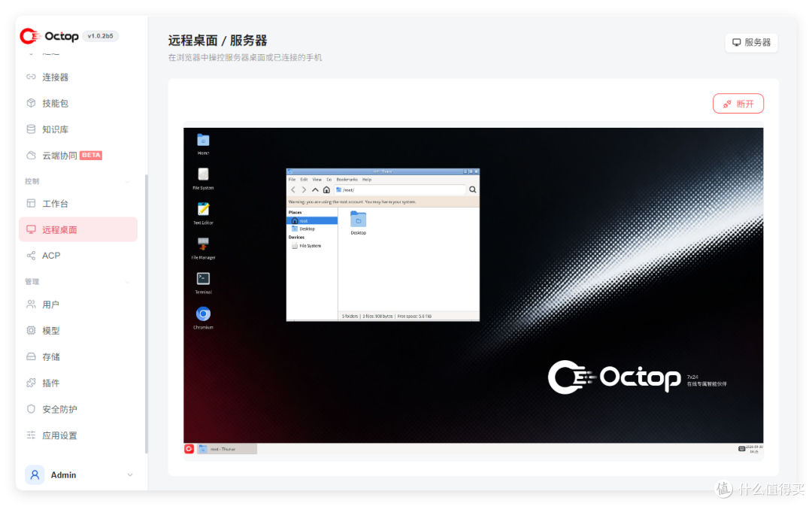This screenshot has height=506, width=812.
Task: Open the Edit menu in Thunar
Action: tap(304, 179)
